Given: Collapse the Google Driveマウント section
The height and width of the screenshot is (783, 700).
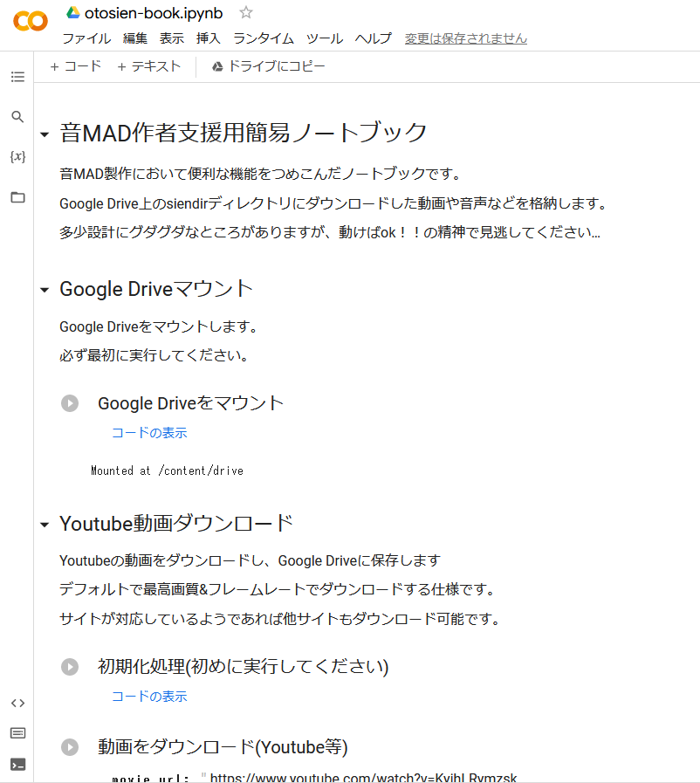Looking at the screenshot, I should click(x=45, y=290).
